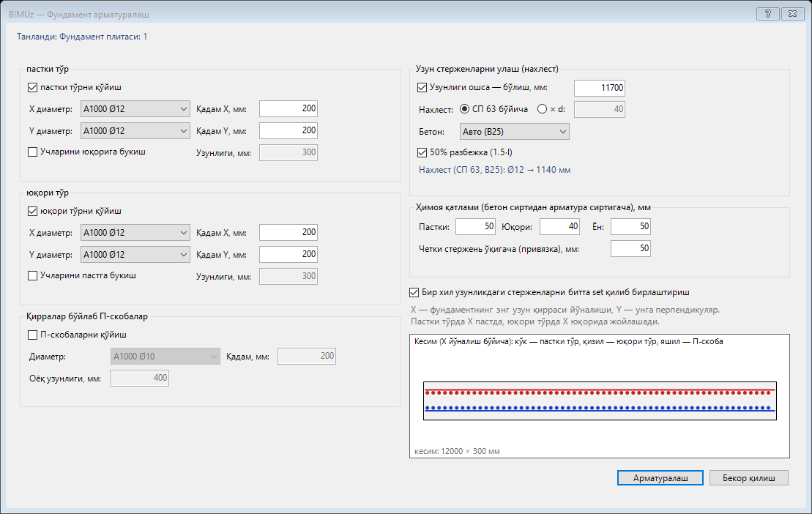Image resolution: width=812 pixels, height=514 pixels.
Task: Toggle 'Бир хил узунликдаги стерженларни' set checkbox
Action: 414,292
